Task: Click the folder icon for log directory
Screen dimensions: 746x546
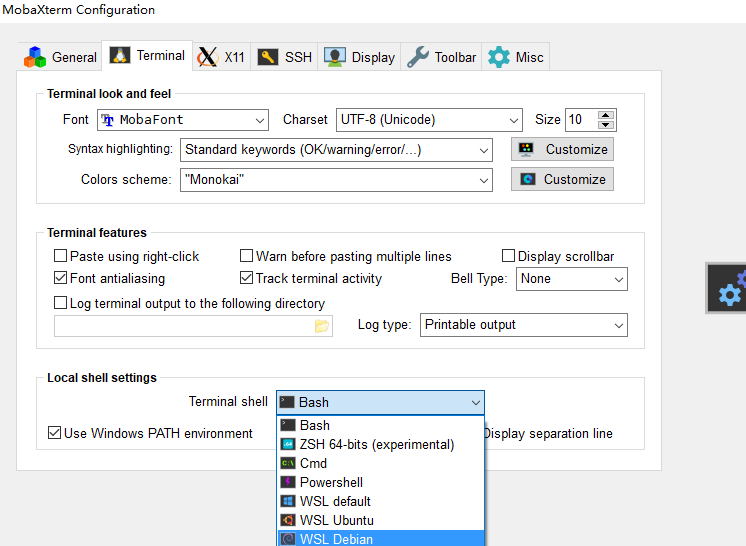Action: click(x=321, y=326)
